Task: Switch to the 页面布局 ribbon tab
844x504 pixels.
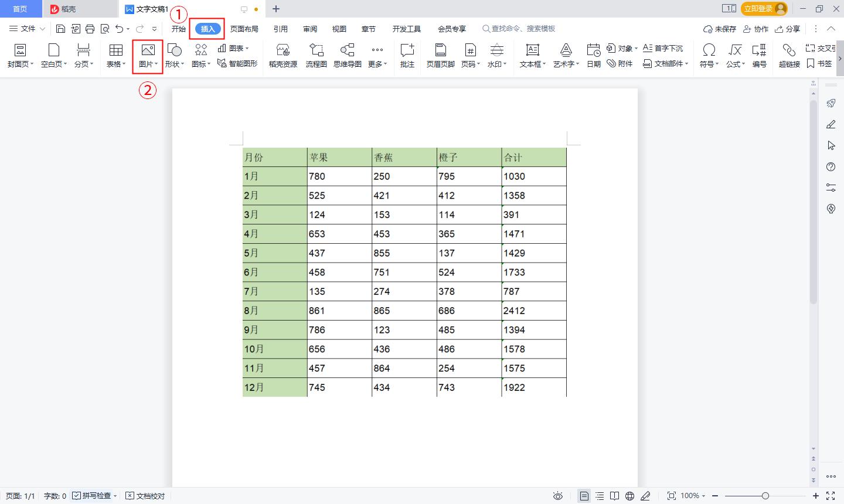Action: (244, 29)
